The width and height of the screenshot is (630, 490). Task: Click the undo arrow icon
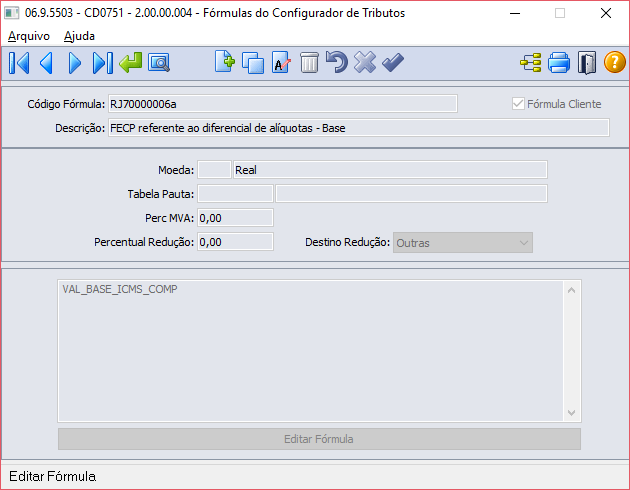(x=337, y=62)
